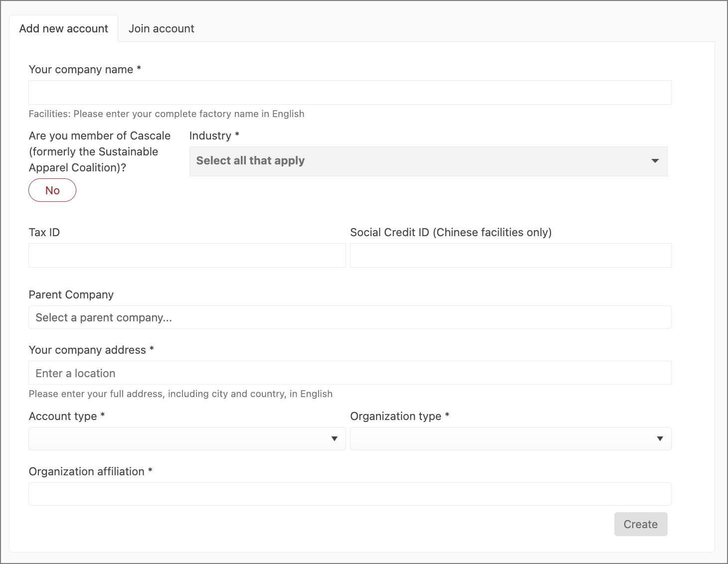The width and height of the screenshot is (728, 564).
Task: Switch to the Join account tab
Action: tap(161, 28)
